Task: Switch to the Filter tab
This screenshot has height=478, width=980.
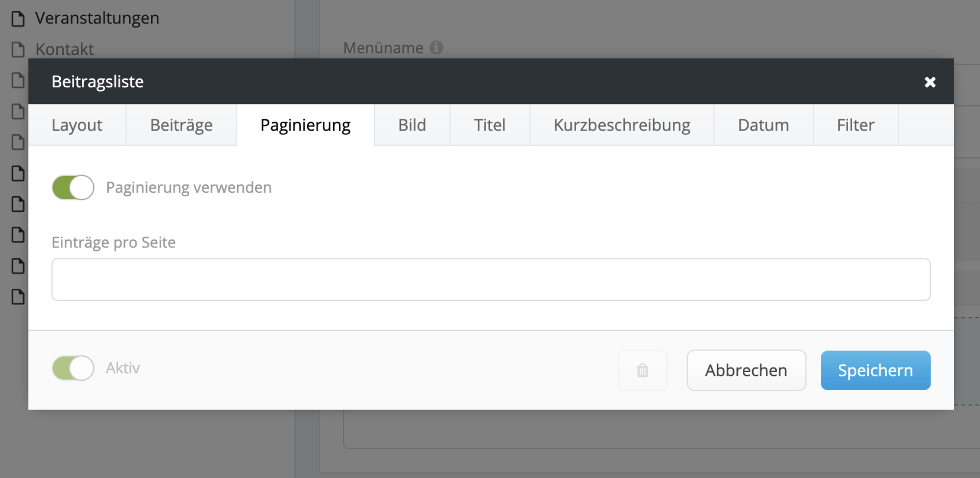Action: point(856,125)
